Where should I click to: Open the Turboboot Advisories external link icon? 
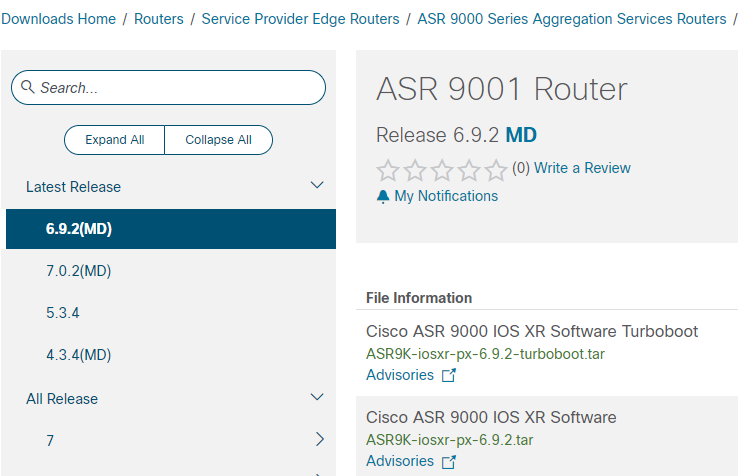pyautogui.click(x=449, y=375)
